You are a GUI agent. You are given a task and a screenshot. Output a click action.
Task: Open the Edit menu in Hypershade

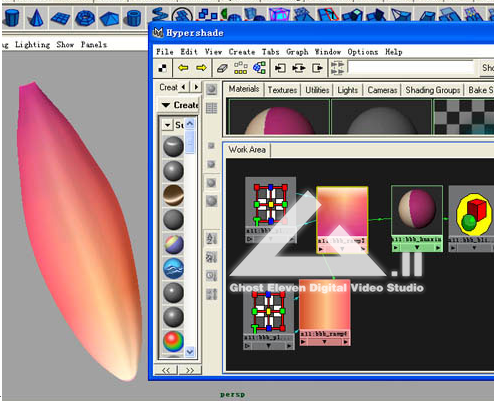pyautogui.click(x=189, y=52)
